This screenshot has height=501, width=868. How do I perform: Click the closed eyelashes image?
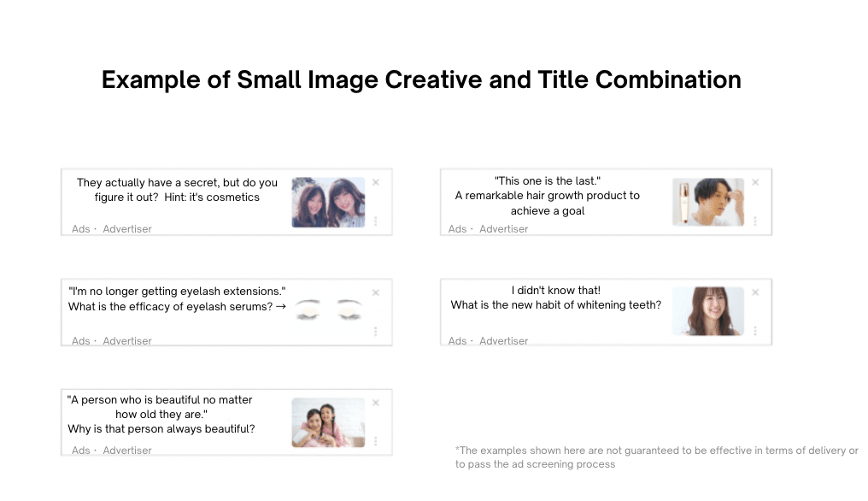(329, 309)
